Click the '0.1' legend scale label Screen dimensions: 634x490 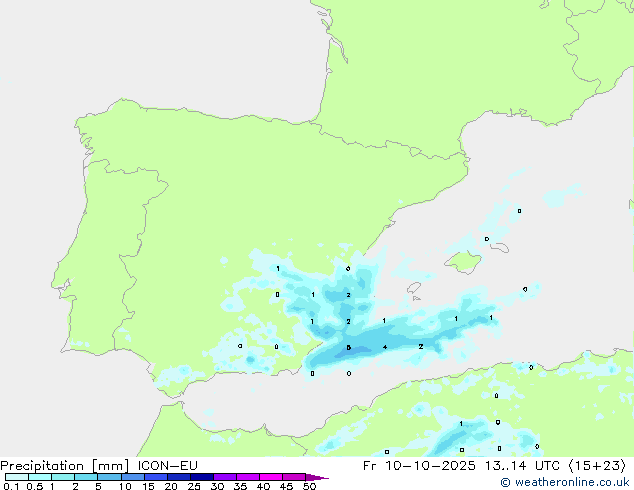click(11, 486)
